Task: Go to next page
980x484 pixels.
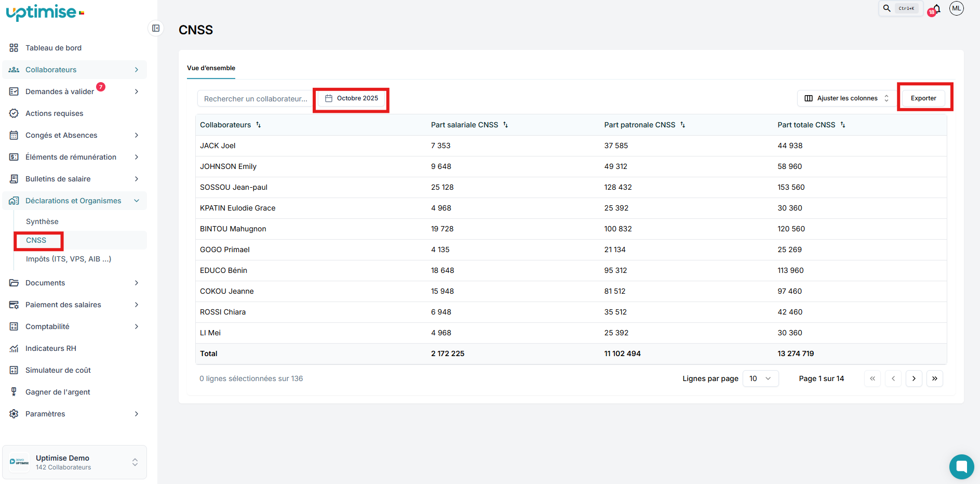Action: (x=914, y=378)
